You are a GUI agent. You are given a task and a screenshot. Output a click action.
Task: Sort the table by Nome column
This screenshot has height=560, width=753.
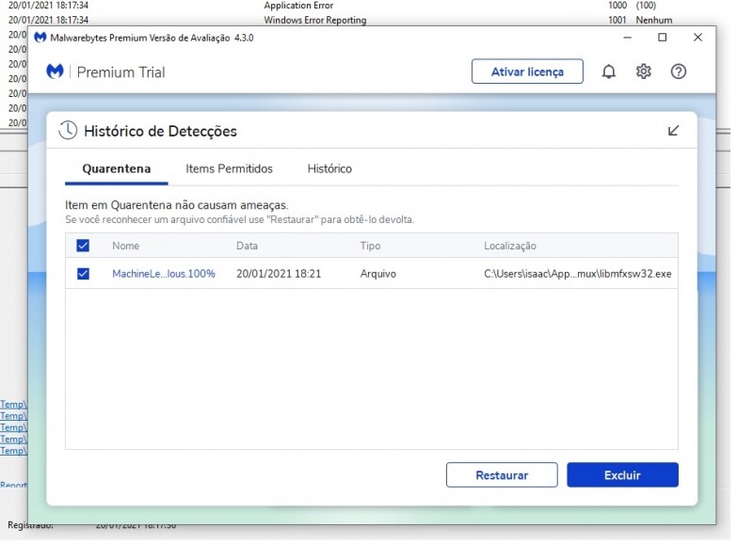125,246
